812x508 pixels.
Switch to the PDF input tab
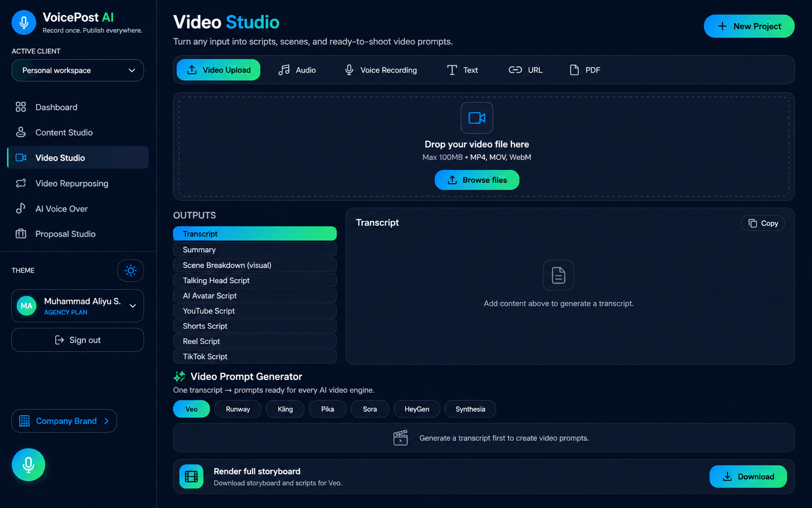tap(585, 70)
